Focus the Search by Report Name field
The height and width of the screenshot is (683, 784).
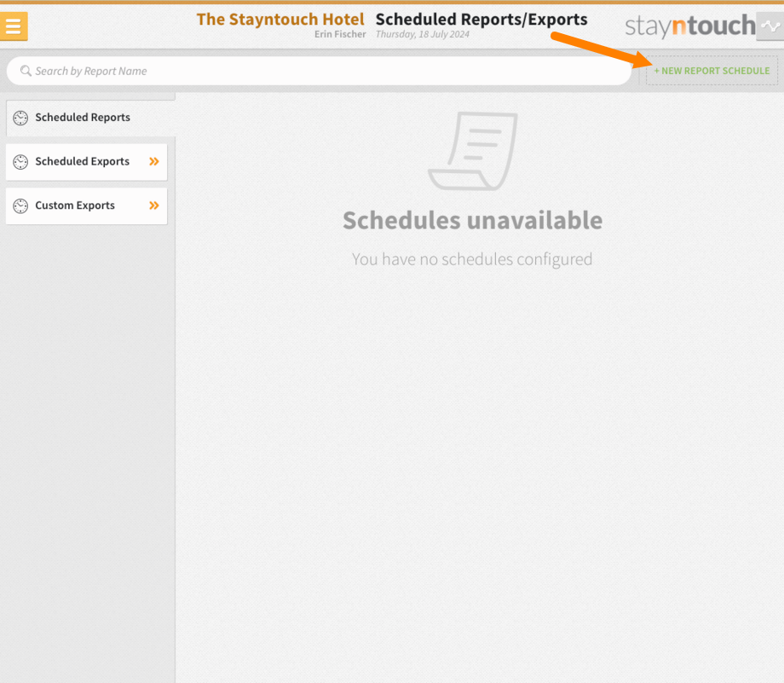coord(319,71)
